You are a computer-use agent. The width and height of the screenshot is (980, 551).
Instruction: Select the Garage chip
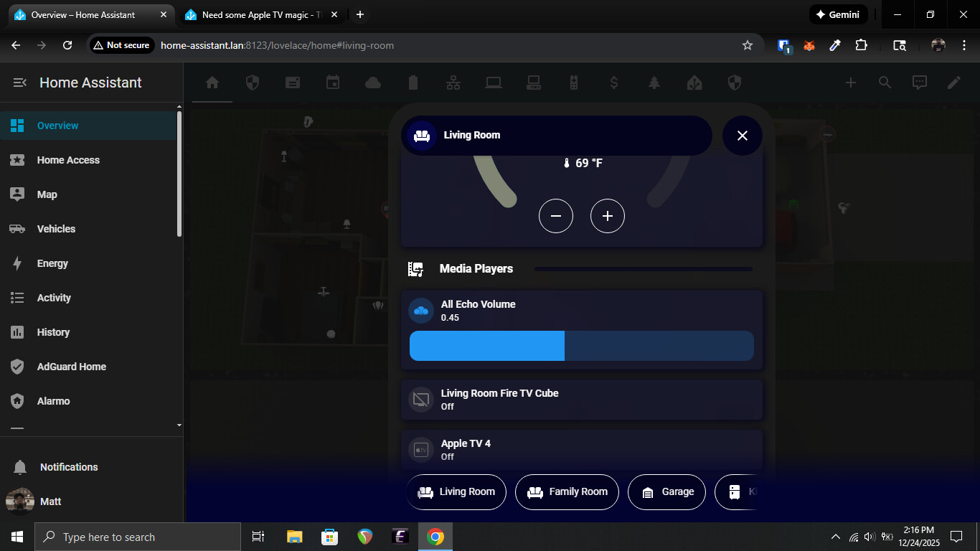(x=666, y=492)
